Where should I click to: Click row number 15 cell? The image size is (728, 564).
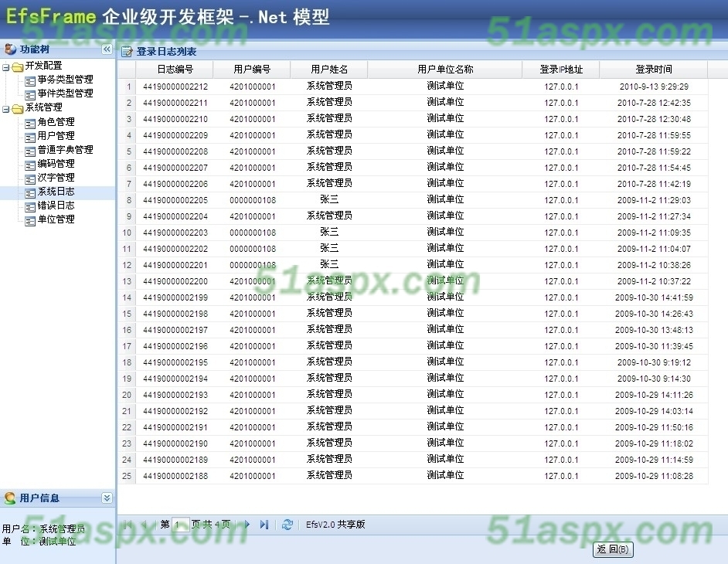tap(127, 314)
